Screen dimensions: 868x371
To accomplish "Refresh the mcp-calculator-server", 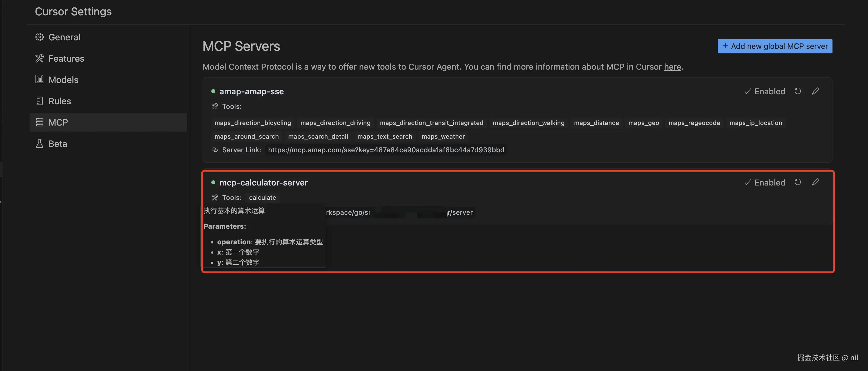I will 797,182.
